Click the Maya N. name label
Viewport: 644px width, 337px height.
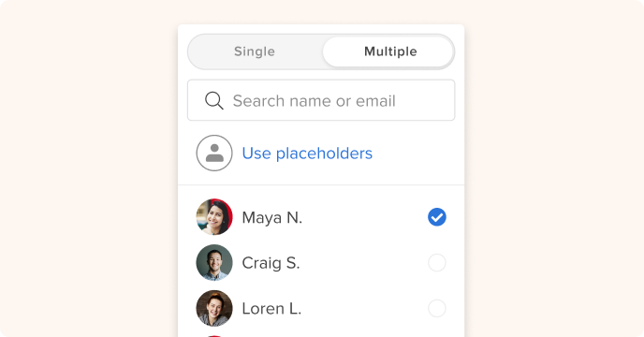pyautogui.click(x=271, y=217)
